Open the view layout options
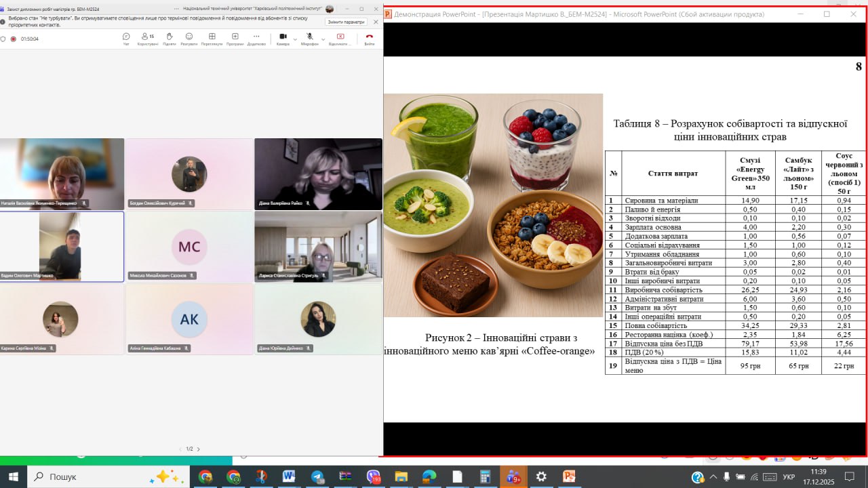The image size is (868, 488). tap(212, 37)
